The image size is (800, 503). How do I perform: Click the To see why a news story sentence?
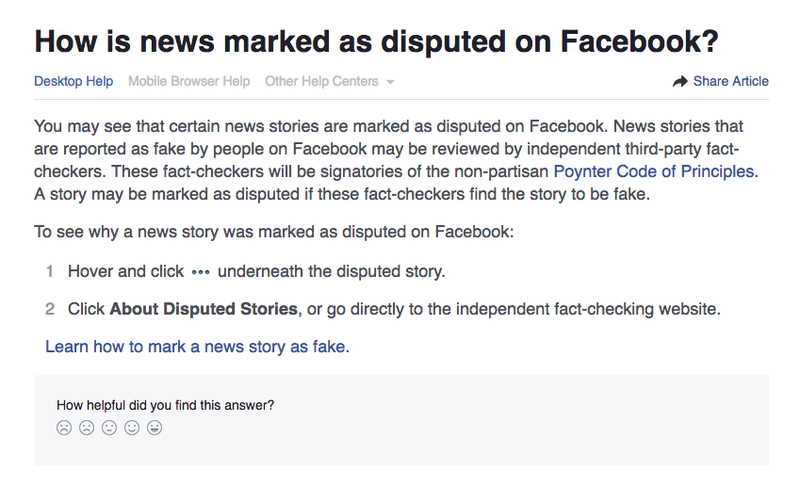click(x=274, y=232)
